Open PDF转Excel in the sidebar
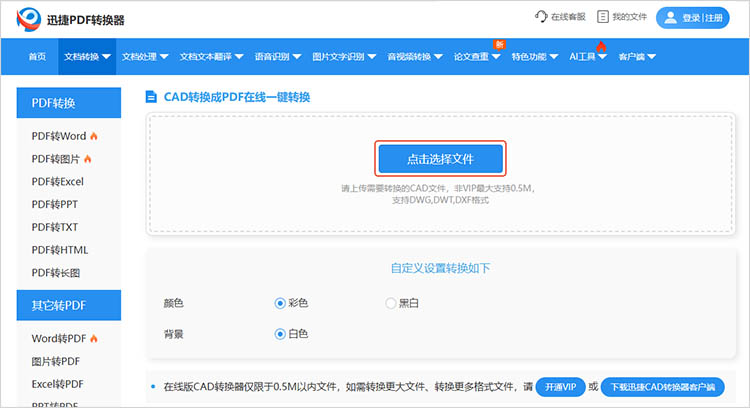750x408 pixels. tap(57, 182)
